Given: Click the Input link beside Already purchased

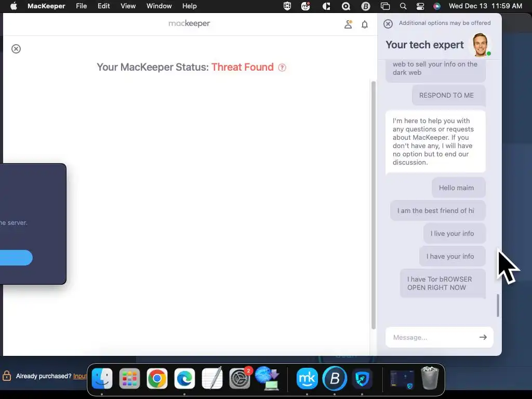Looking at the screenshot, I should [79, 376].
